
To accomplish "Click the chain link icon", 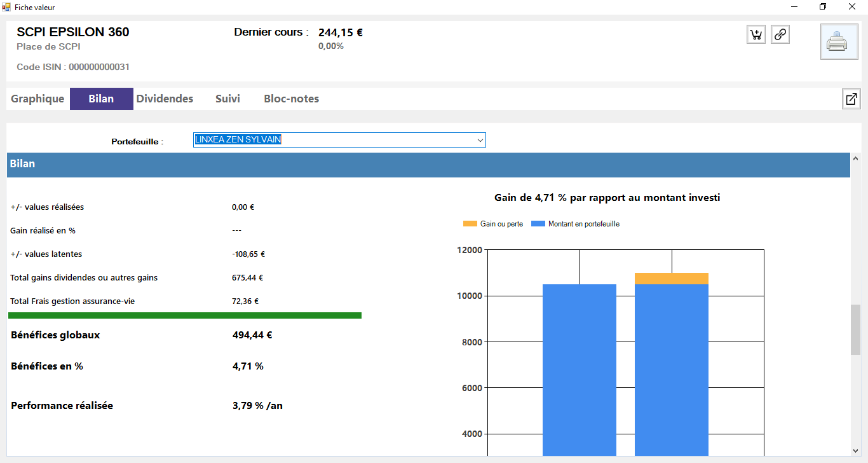I will click(x=780, y=35).
